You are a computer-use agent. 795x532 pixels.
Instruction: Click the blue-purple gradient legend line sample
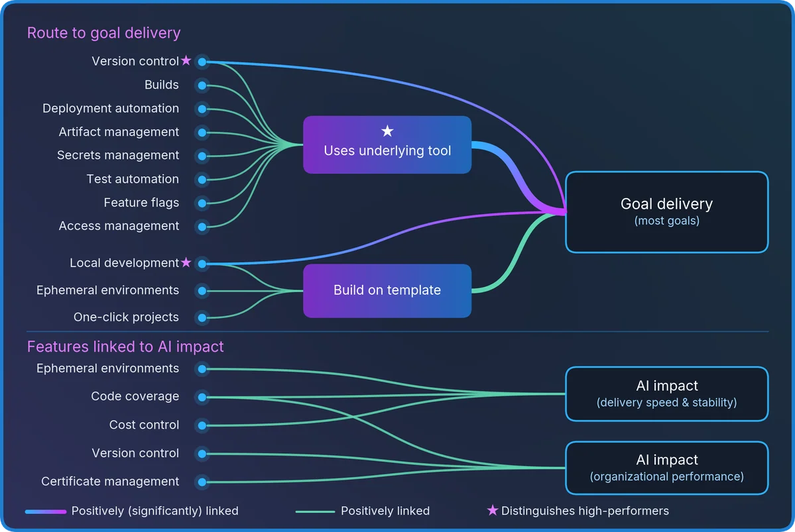click(46, 511)
